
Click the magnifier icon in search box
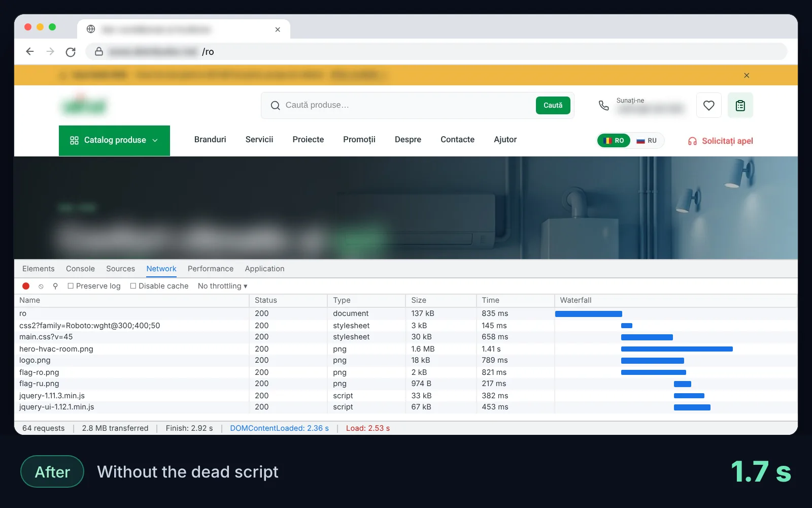tap(276, 105)
